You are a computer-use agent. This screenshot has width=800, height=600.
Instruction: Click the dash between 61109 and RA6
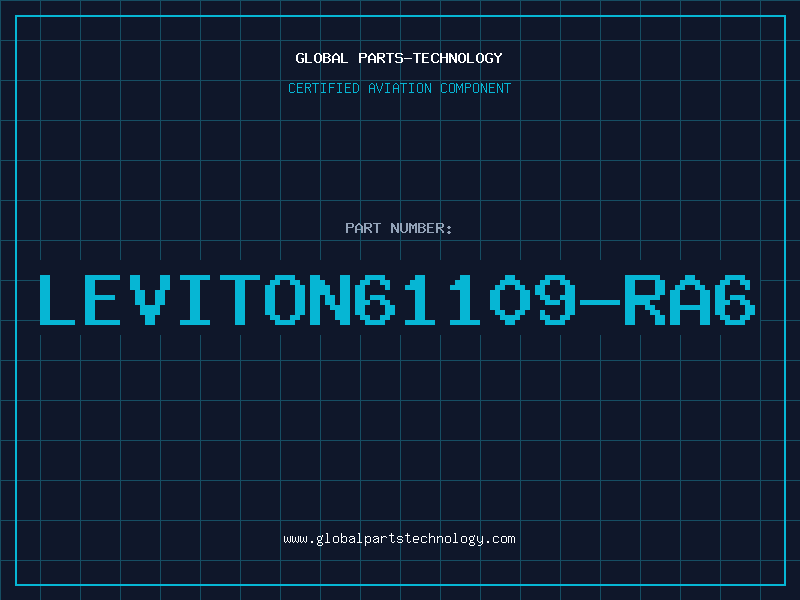pos(601,303)
